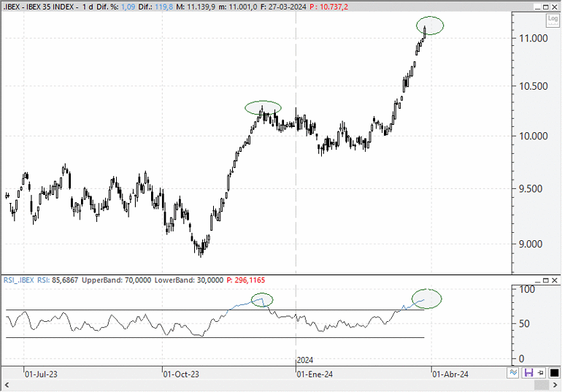Click the '01-Jul-23' date axis label
Screen dimensions: 562x392
41,374
